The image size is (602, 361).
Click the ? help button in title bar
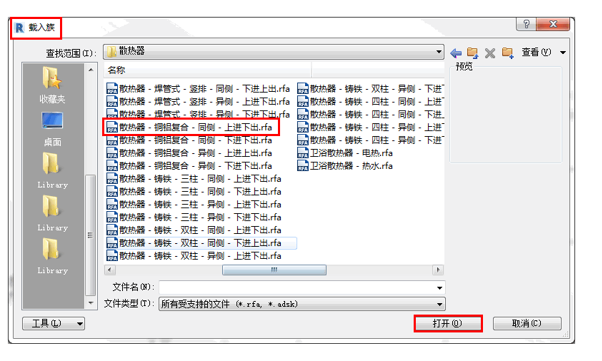(x=526, y=24)
